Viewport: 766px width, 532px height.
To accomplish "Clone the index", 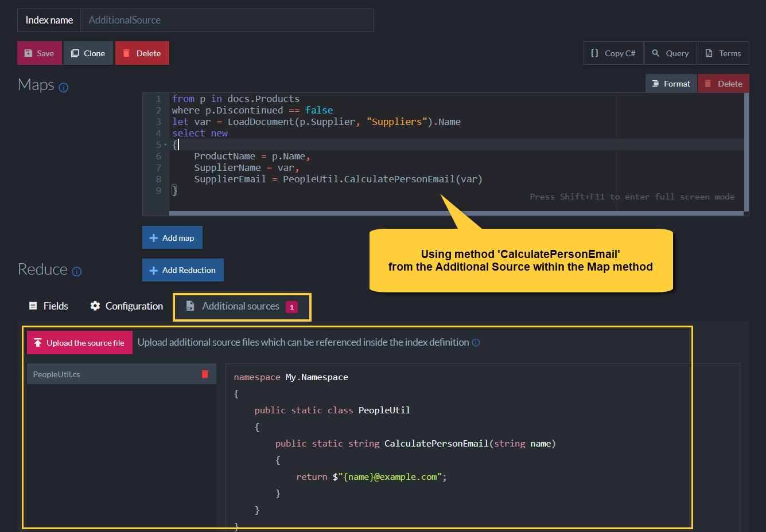I will click(x=88, y=53).
